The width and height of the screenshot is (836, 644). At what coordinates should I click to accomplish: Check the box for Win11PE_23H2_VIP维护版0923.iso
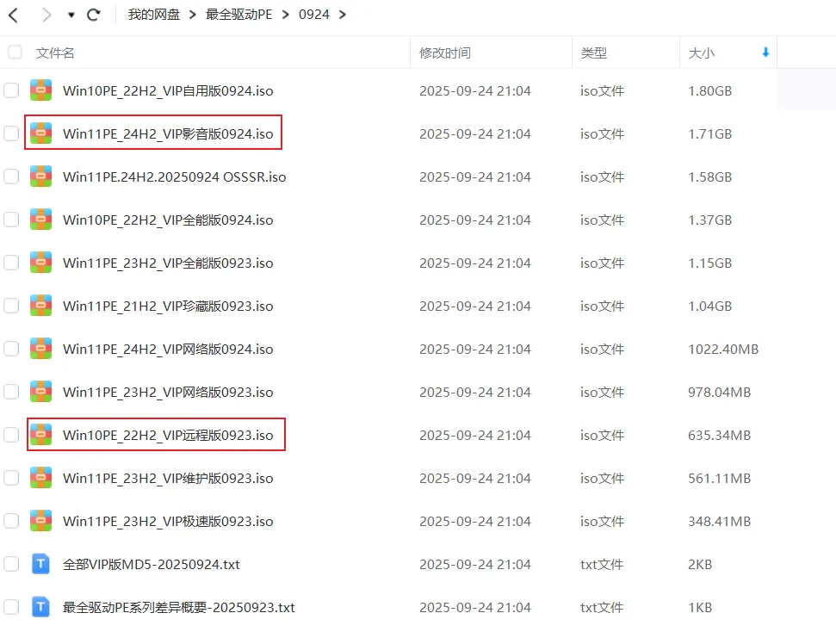point(11,478)
